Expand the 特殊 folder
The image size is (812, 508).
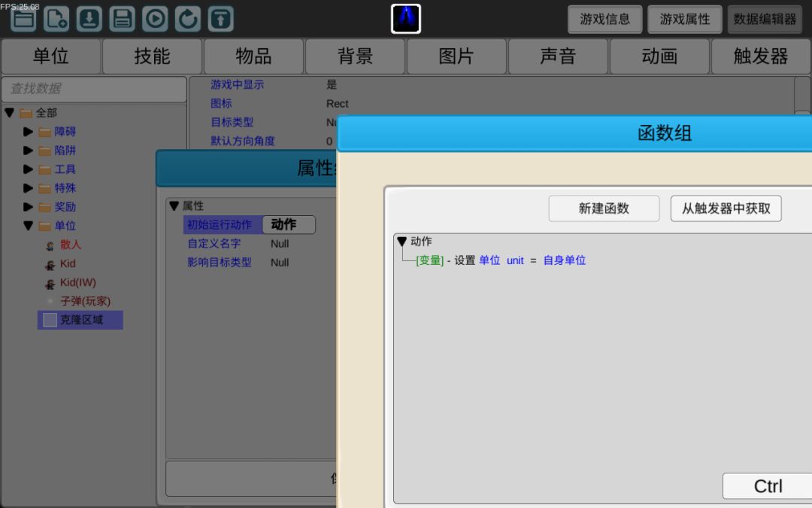pyautogui.click(x=28, y=188)
